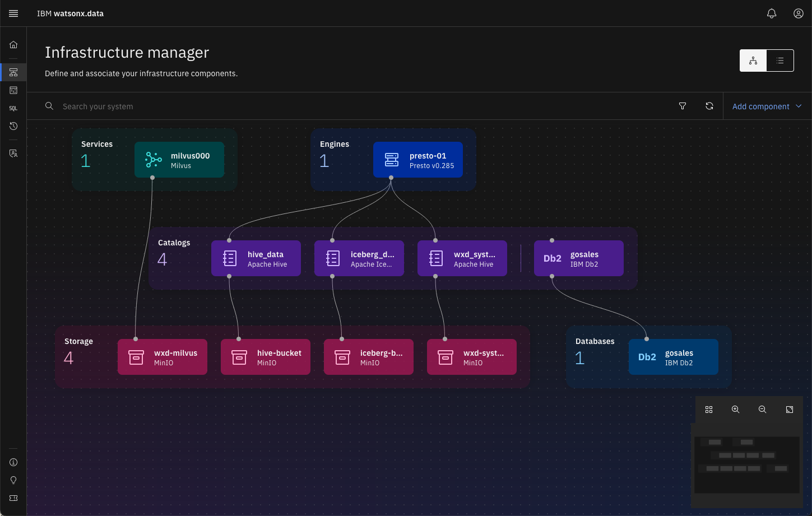
Task: Select the hive_data catalog node
Action: pyautogui.click(x=256, y=258)
